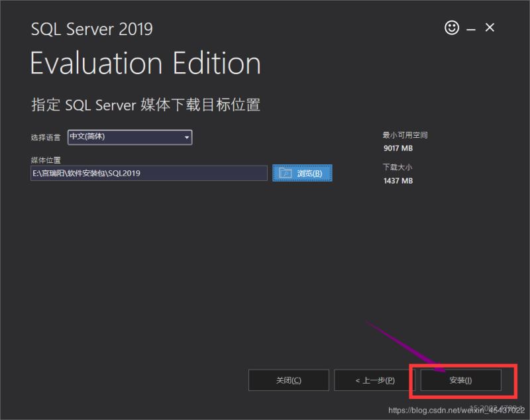Click the 指定 SQL Server 媒体下载目标位置 heading

coord(145,105)
